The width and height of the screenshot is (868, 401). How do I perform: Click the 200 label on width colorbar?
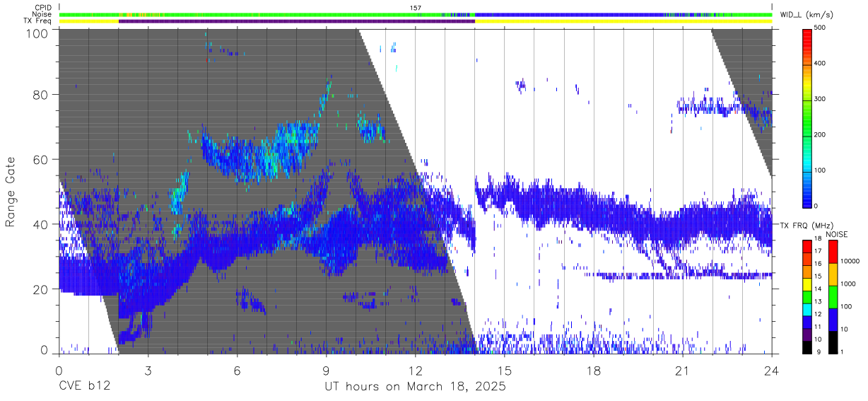click(x=820, y=134)
